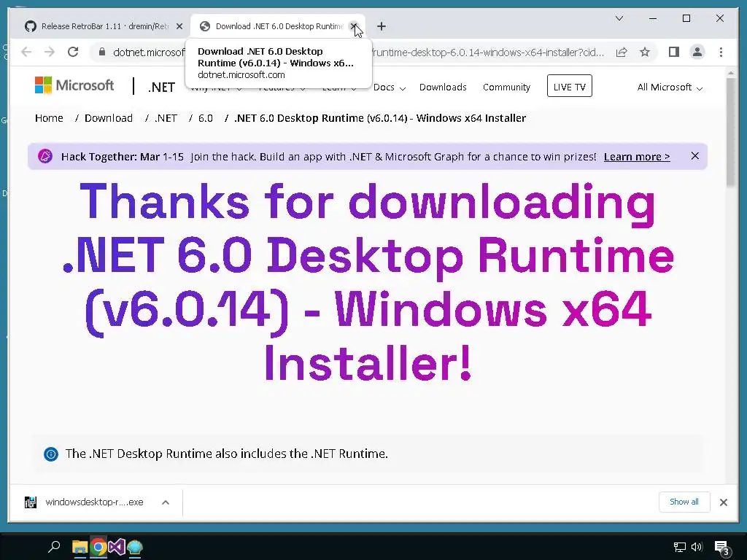Open File Explorer from the taskbar
The width and height of the screenshot is (747, 560).
[x=80, y=547]
